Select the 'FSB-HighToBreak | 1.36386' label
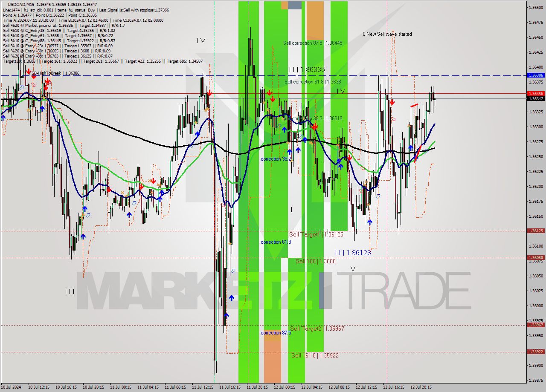The image size is (546, 392). tap(54, 73)
